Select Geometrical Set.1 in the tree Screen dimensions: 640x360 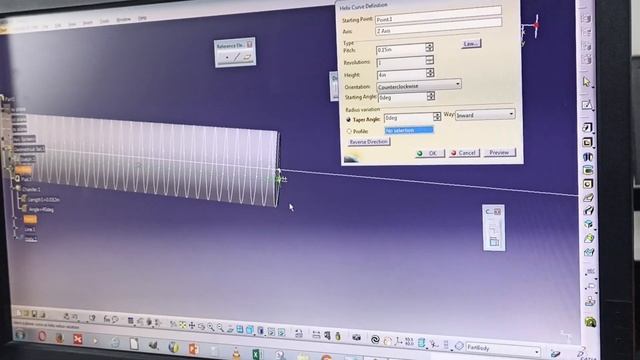pyautogui.click(x=29, y=149)
